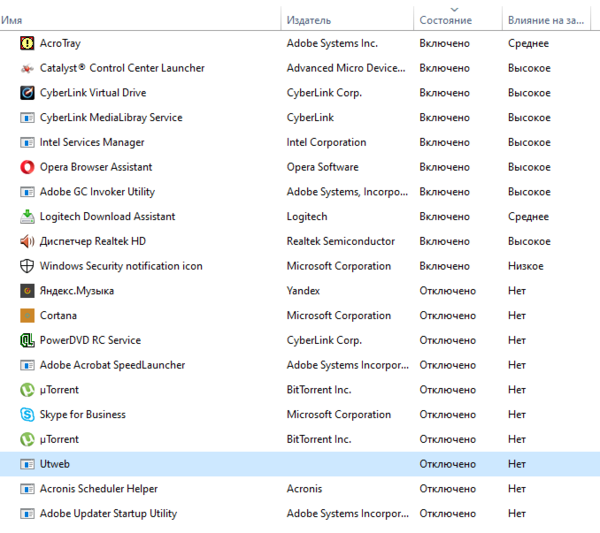Click publisher Realtek Semiconductor

(x=341, y=241)
